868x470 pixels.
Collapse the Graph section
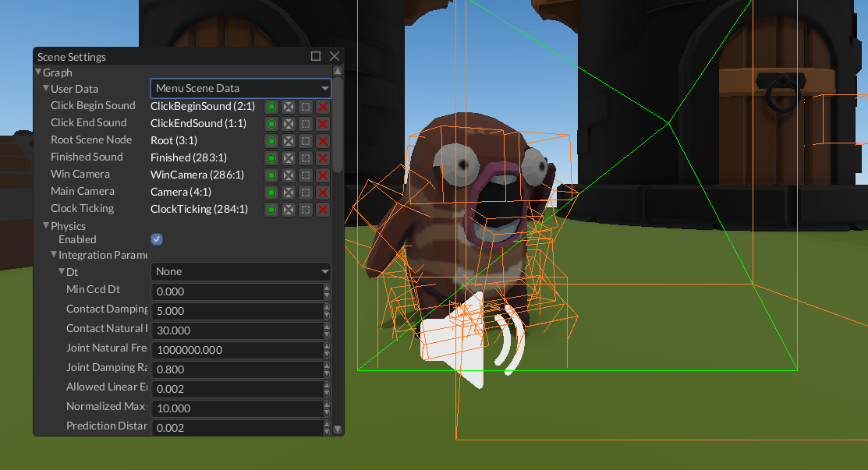[39, 72]
